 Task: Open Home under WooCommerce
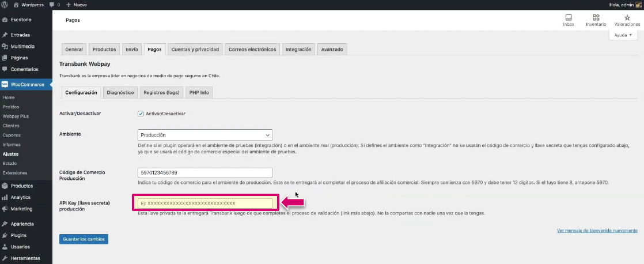9,97
